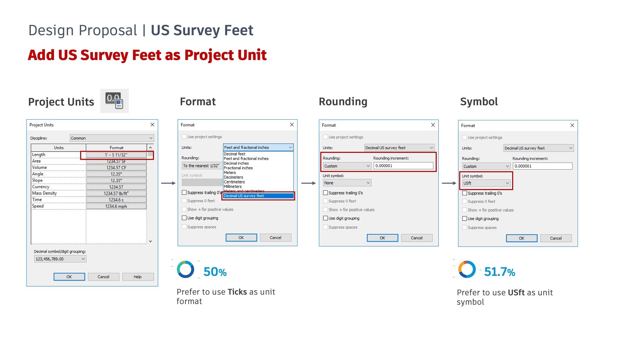Click the 51.7% donut chart icon
Viewport: 644px width, 362px height.
(x=467, y=269)
